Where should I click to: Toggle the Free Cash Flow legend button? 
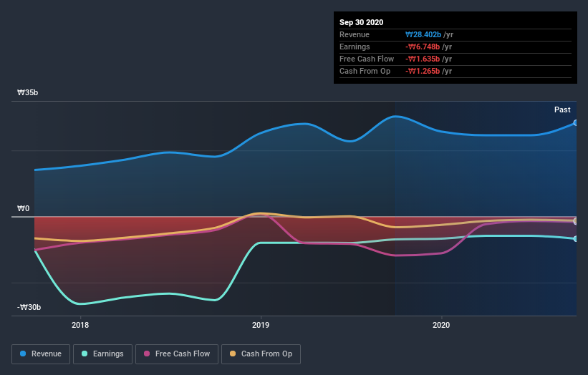(177, 354)
